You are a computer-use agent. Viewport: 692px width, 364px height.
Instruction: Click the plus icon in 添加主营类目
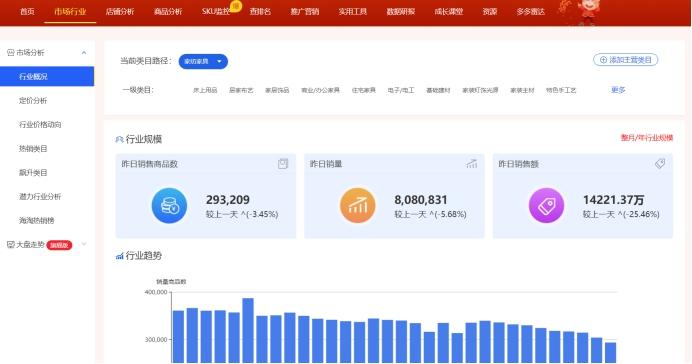[603, 60]
